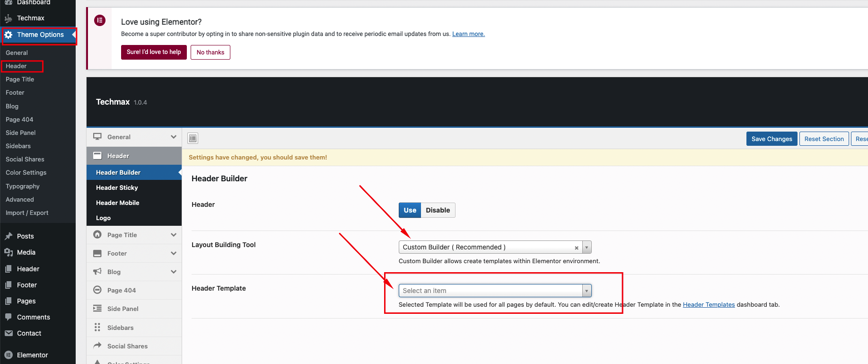Open the Page 404 options section
Image resolution: width=868 pixels, height=364 pixels.
pos(134,290)
